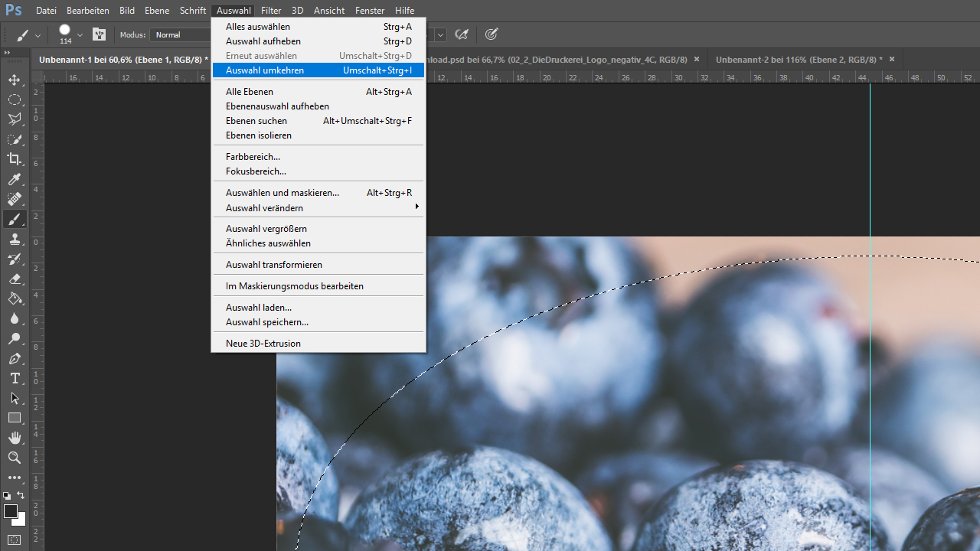
Task: Open the Filter menu
Action: [x=271, y=11]
